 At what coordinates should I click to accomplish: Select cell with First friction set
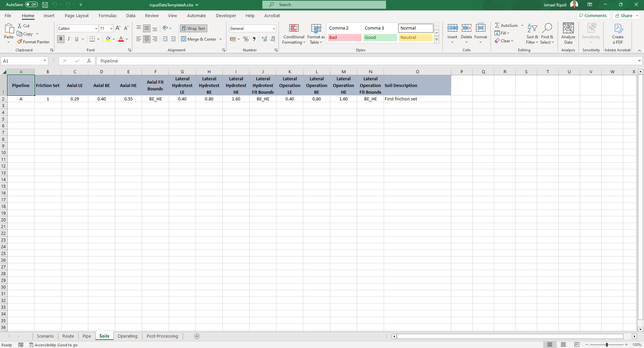click(417, 99)
